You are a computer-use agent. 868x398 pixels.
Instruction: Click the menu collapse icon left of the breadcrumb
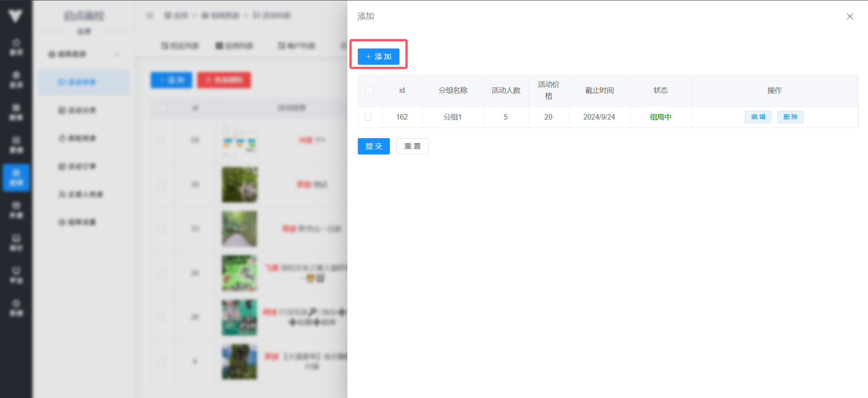tap(150, 16)
